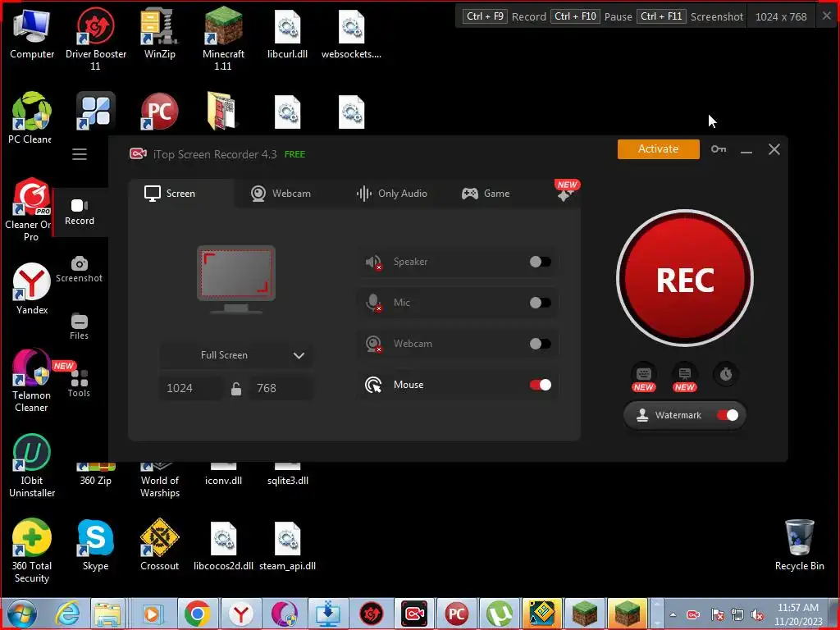840x630 pixels.
Task: Select the Yandex desktop shortcut
Action: [x=32, y=289]
